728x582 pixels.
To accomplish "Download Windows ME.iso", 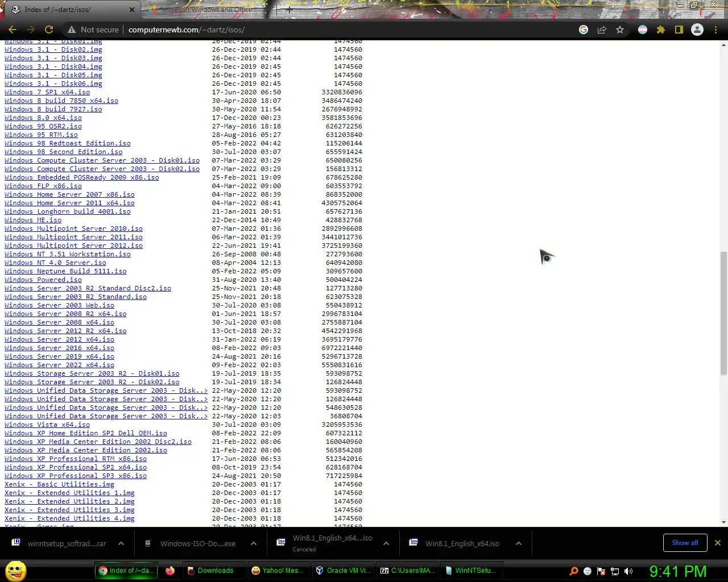I will coord(33,220).
